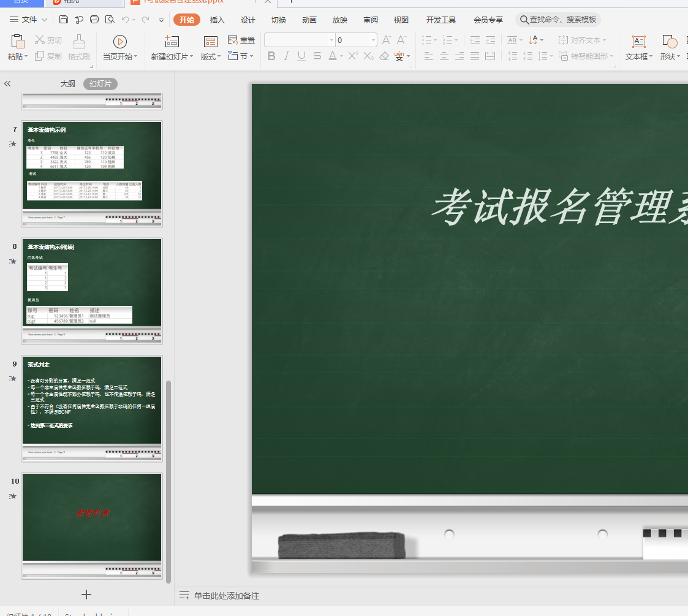Open the File (文件) dropdown arrow
Viewport: 688px width, 616px height.
tap(44, 20)
